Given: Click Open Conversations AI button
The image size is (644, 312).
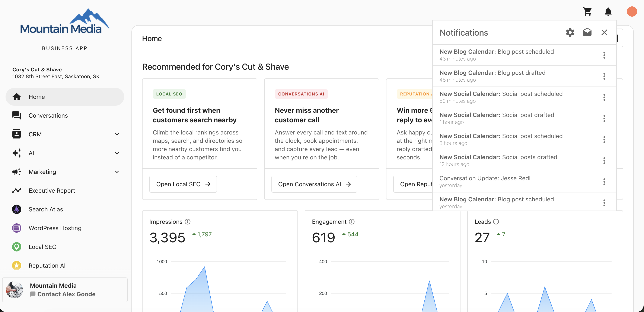Looking at the screenshot, I should tap(314, 184).
